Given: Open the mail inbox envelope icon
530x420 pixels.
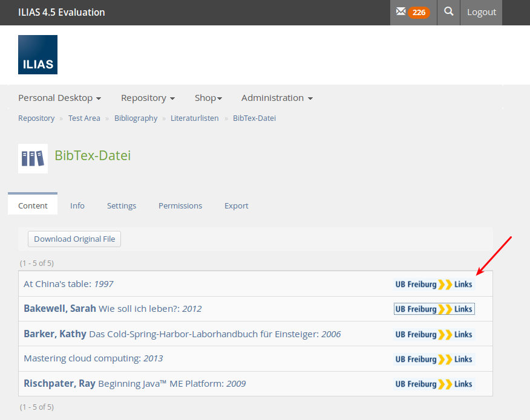Looking at the screenshot, I should point(401,12).
